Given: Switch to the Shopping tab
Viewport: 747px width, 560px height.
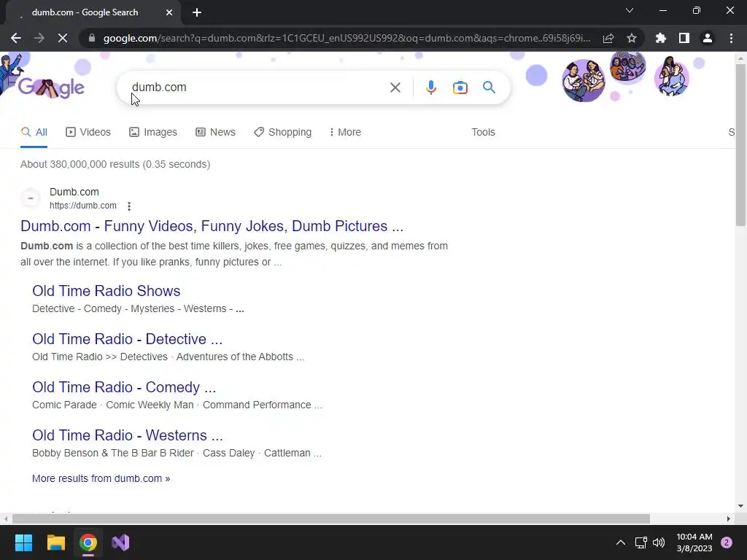Looking at the screenshot, I should pyautogui.click(x=282, y=133).
